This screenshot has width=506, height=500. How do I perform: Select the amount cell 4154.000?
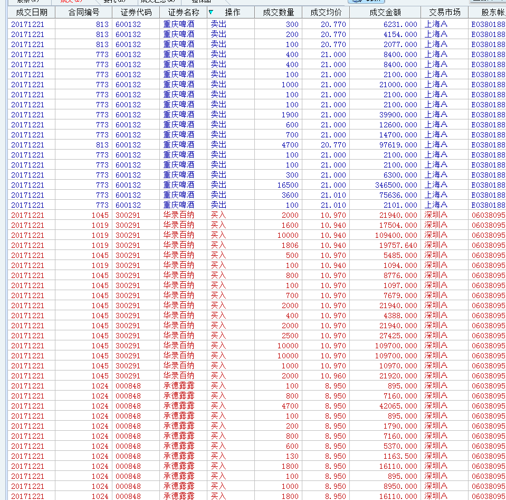coord(400,34)
